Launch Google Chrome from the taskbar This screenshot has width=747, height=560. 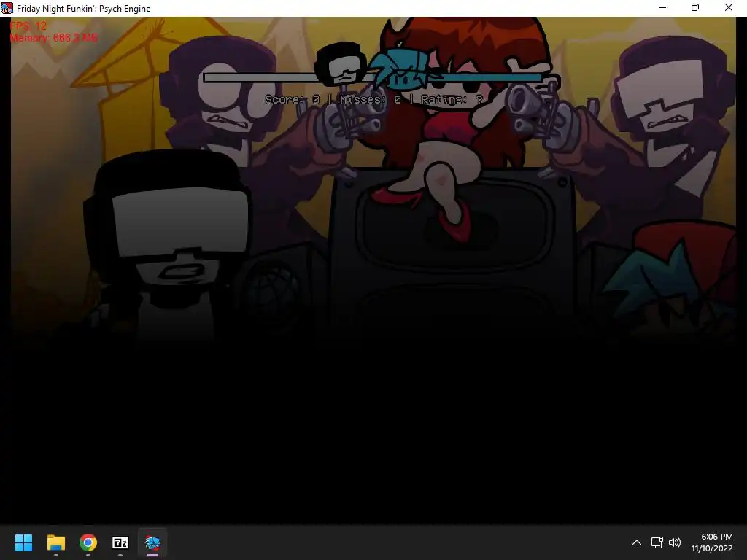(88, 542)
